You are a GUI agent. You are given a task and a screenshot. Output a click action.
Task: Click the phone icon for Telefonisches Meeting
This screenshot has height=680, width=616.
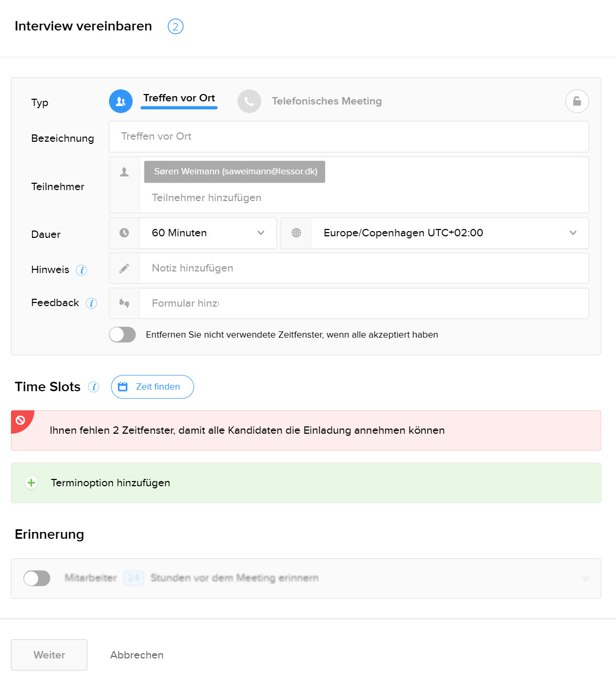click(249, 101)
